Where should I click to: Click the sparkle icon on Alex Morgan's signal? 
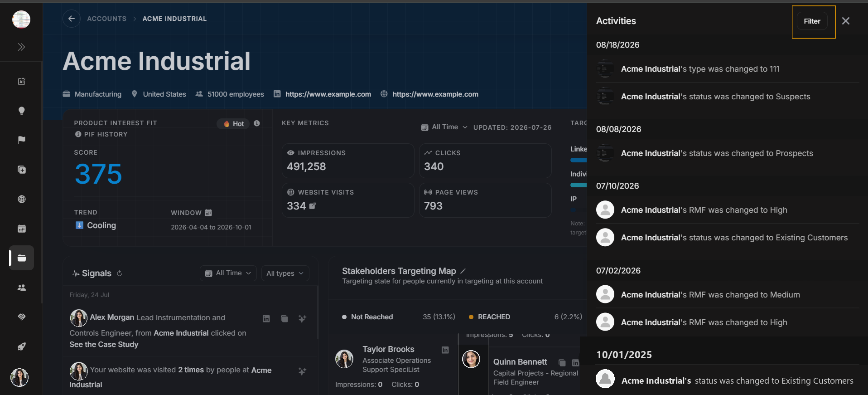click(302, 319)
